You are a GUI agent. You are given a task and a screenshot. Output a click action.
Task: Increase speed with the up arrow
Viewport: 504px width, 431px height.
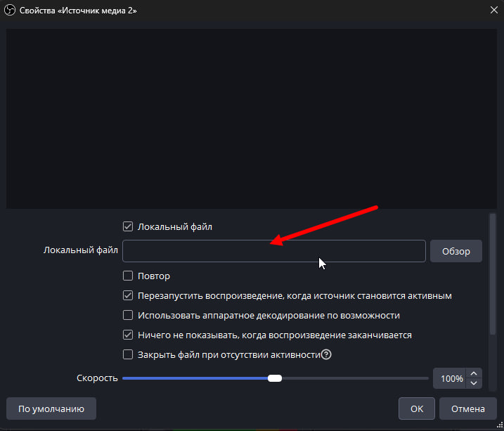[474, 374]
